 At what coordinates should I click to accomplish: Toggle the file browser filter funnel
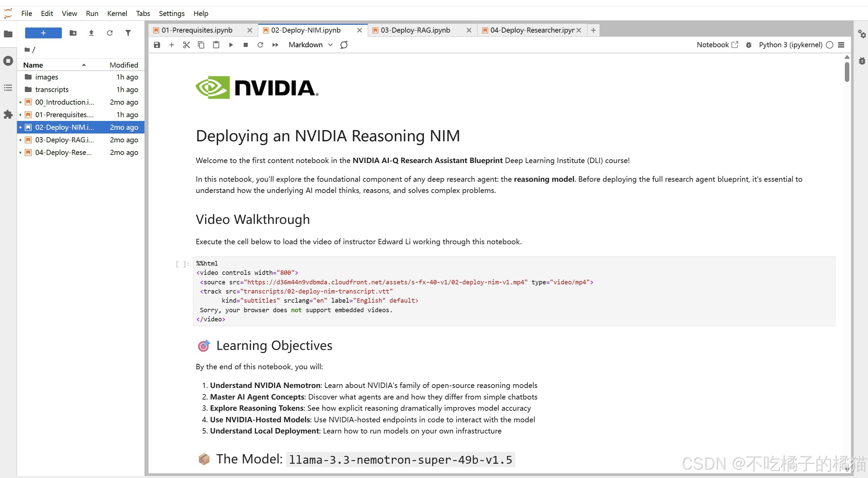128,33
